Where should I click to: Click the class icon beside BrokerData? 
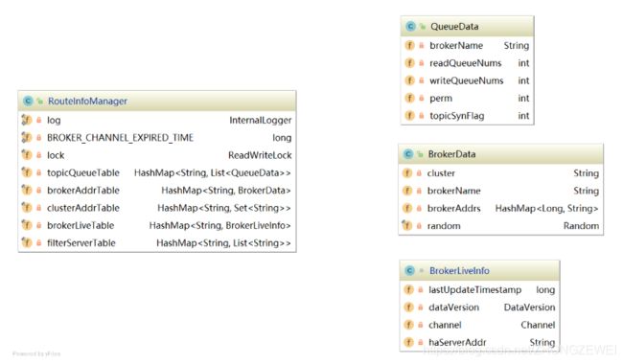(x=408, y=154)
